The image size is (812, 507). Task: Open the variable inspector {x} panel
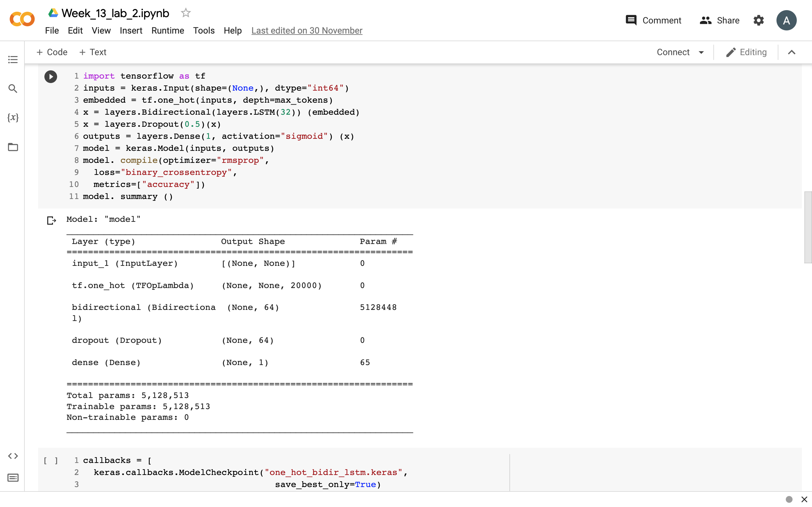[x=13, y=118]
